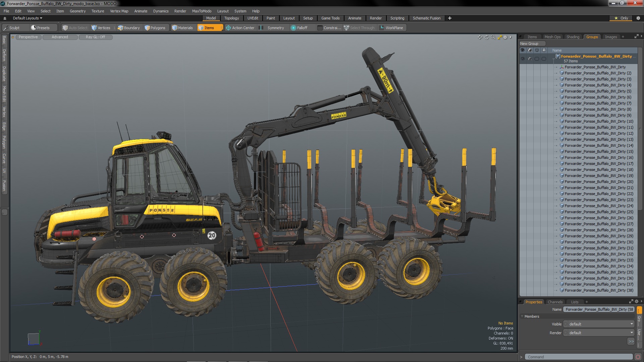Toggle Select Through mode

(x=359, y=28)
